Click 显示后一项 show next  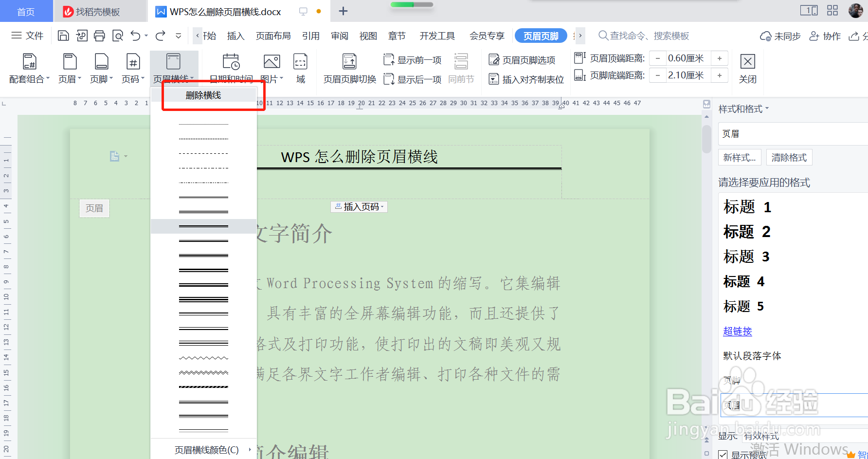click(x=413, y=79)
